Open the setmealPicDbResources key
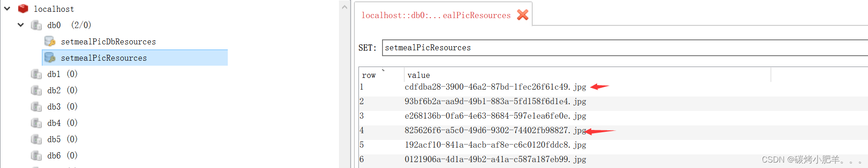This screenshot has height=168, width=868. tap(108, 42)
